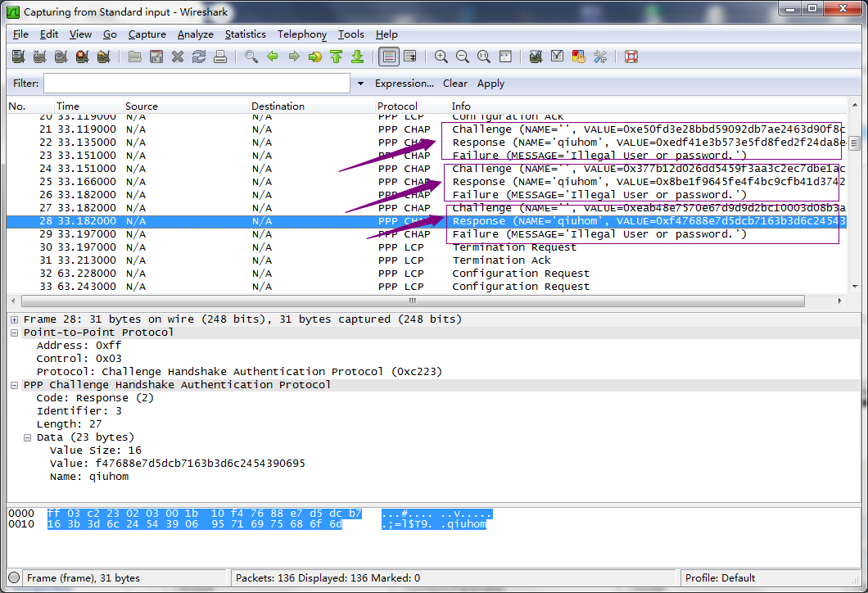Reset zoom to normal size
Image resolution: width=868 pixels, height=593 pixels.
coord(484,57)
